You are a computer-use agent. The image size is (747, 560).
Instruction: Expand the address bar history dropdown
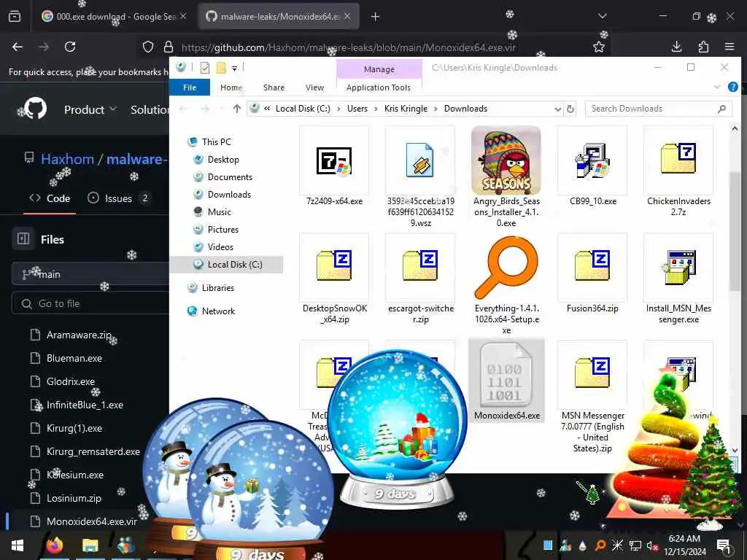(x=557, y=109)
